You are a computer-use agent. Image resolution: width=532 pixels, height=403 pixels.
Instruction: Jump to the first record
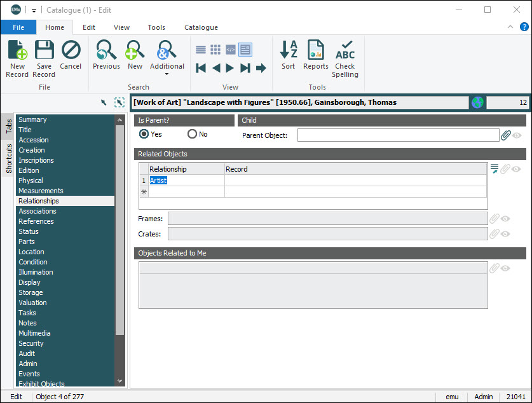tap(201, 68)
